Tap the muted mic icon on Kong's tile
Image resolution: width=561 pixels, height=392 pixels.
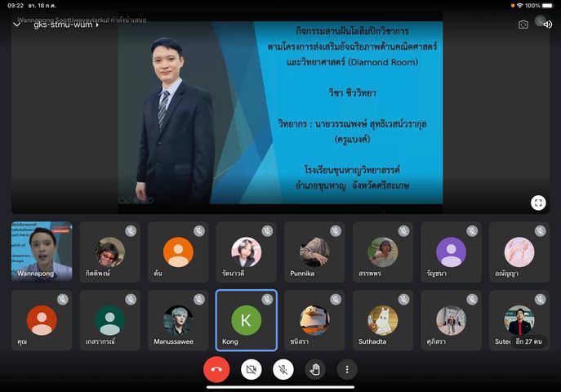tap(267, 300)
